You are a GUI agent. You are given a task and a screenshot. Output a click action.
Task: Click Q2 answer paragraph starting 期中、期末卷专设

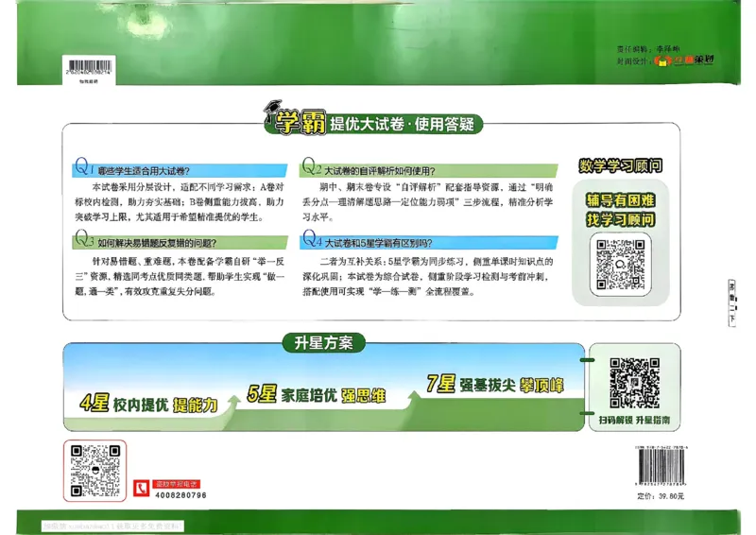click(428, 202)
